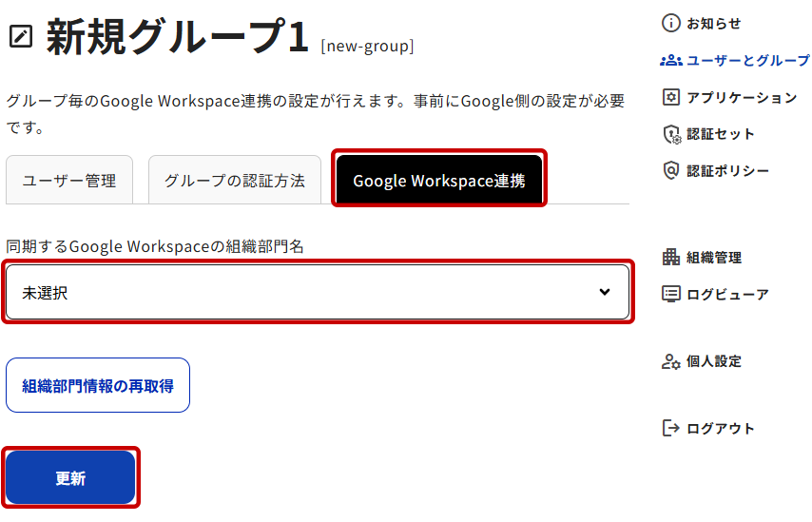Click the people icon for ユーザーとグループ
This screenshot has height=522, width=812.
[671, 60]
